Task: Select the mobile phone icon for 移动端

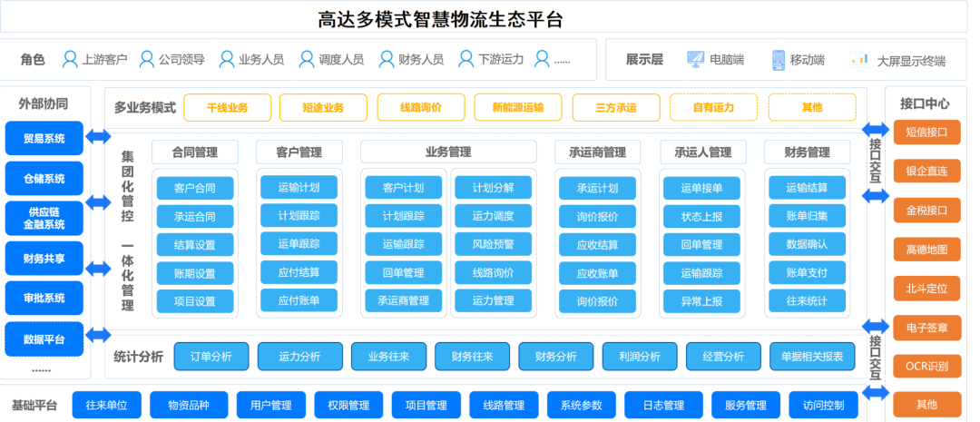Action: pos(778,60)
